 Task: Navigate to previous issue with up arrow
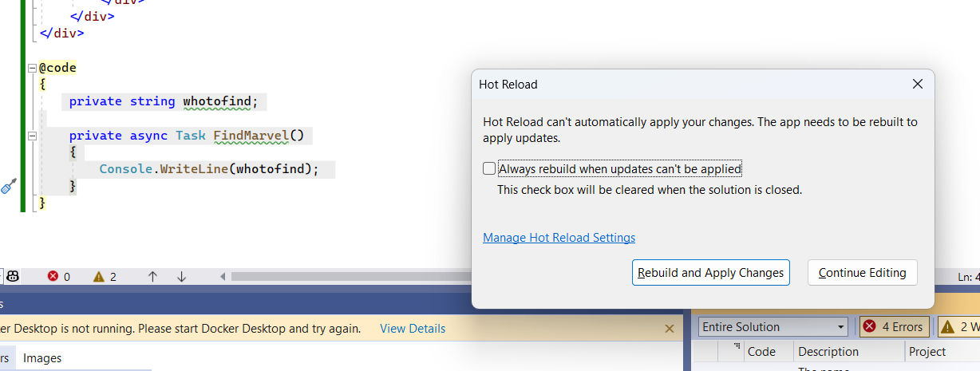point(152,276)
